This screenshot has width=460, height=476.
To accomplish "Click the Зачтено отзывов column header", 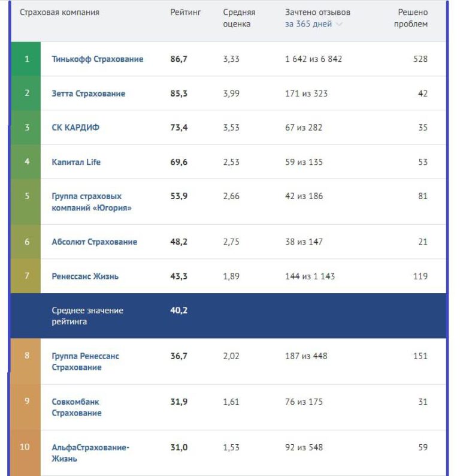I will 317,13.
